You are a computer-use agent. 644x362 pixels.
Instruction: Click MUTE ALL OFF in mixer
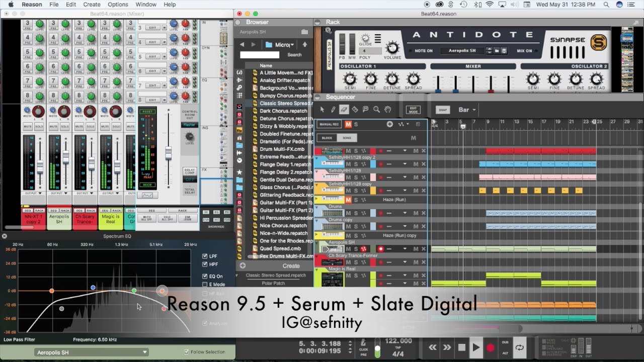point(146,218)
